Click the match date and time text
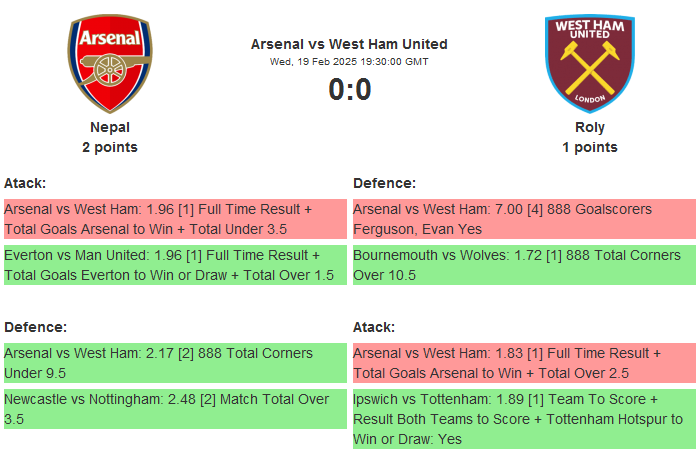The image size is (700, 460). point(349,61)
